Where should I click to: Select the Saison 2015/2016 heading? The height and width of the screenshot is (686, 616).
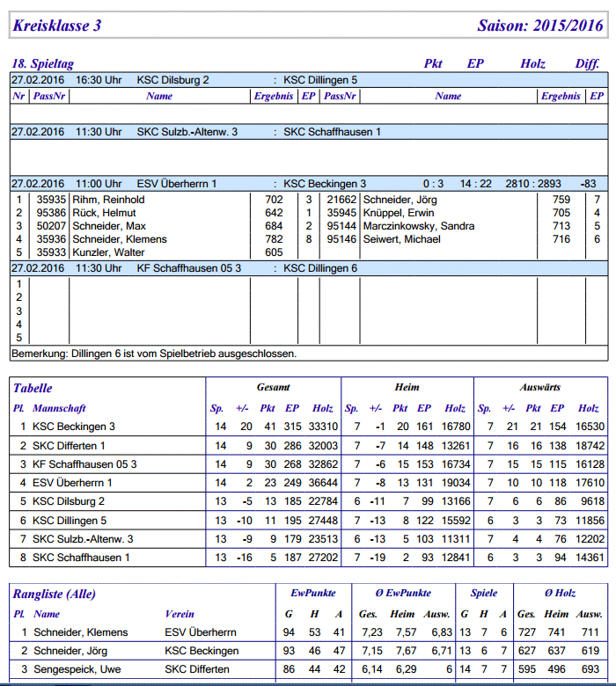click(x=539, y=26)
